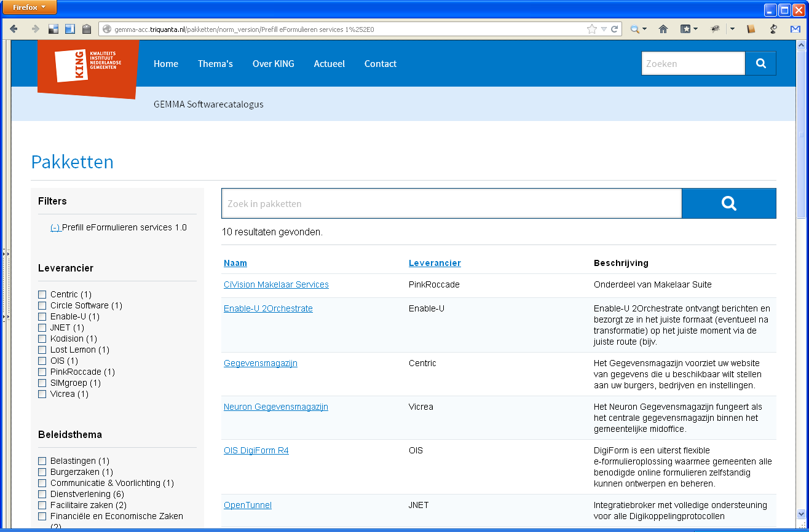Search pakketten with the large magnifier button
The width and height of the screenshot is (809, 532).
click(729, 203)
